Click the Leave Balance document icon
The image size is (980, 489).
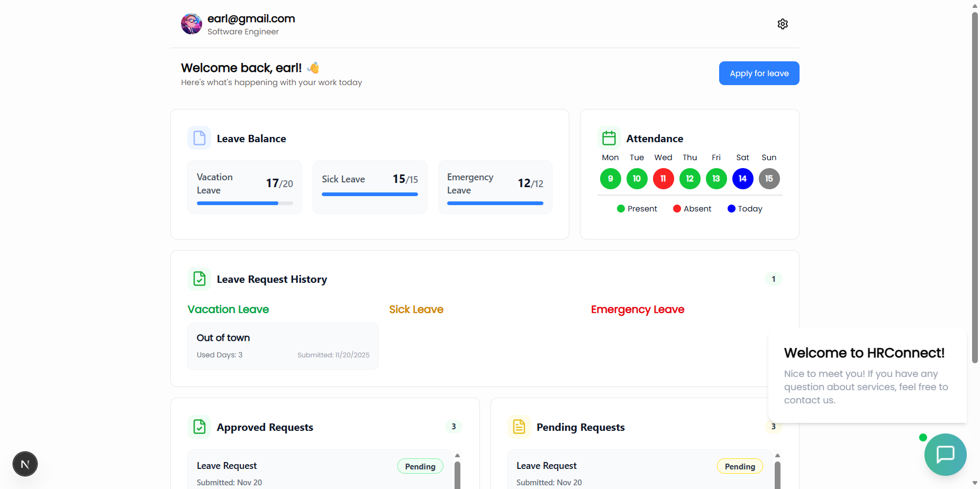199,138
